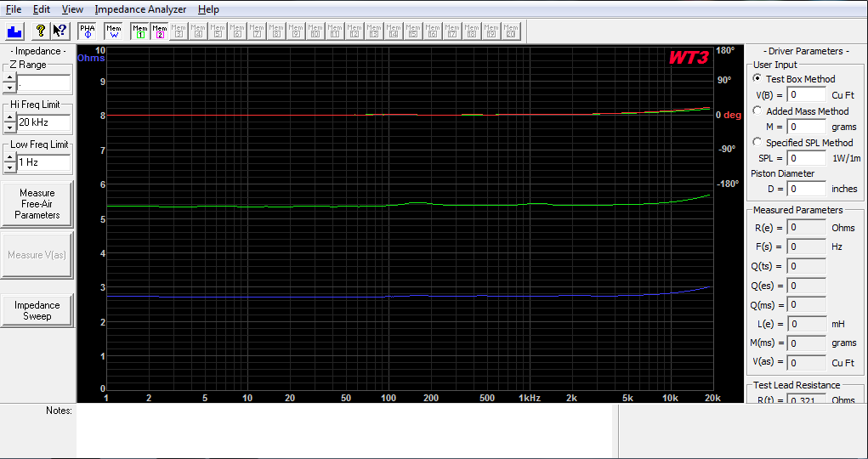The image size is (868, 459).
Task: Open help with the yellow question mark icon
Action: coord(40,31)
